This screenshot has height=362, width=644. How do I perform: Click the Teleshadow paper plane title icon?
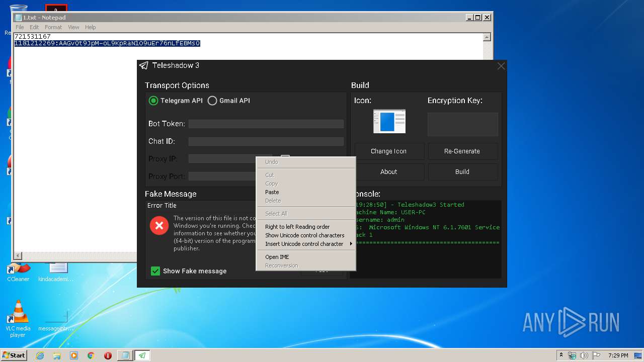[144, 66]
